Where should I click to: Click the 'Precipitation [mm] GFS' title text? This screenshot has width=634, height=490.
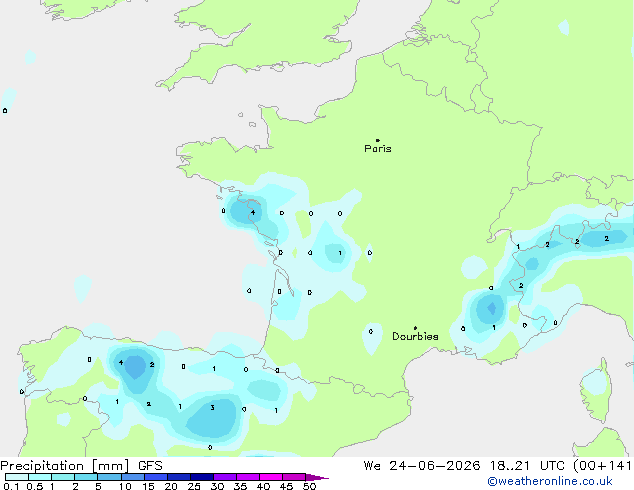coord(81,466)
